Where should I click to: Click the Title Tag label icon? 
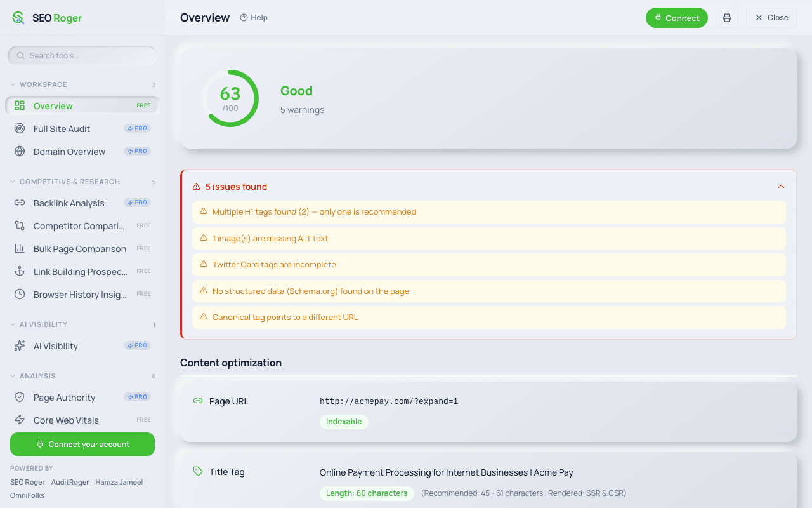click(x=198, y=472)
